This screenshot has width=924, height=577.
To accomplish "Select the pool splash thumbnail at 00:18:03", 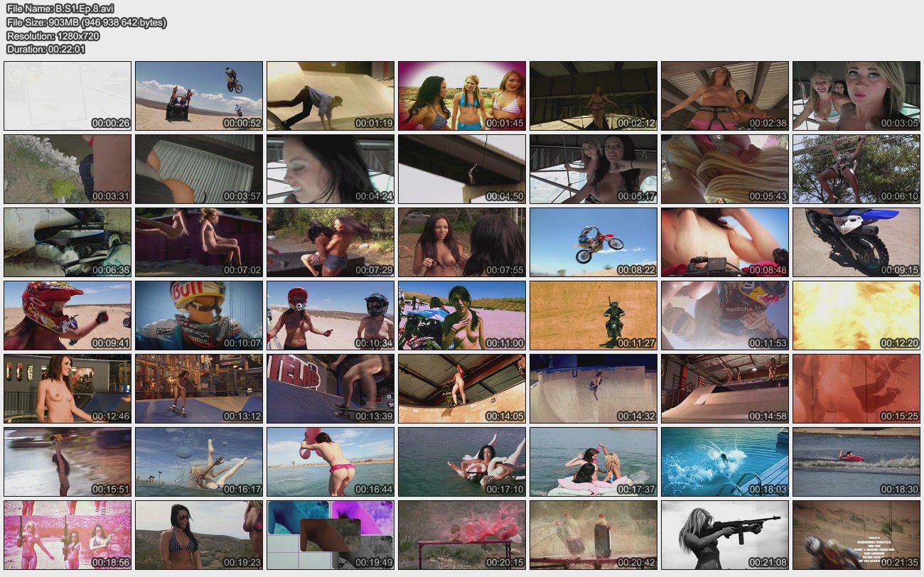I will pos(725,462).
